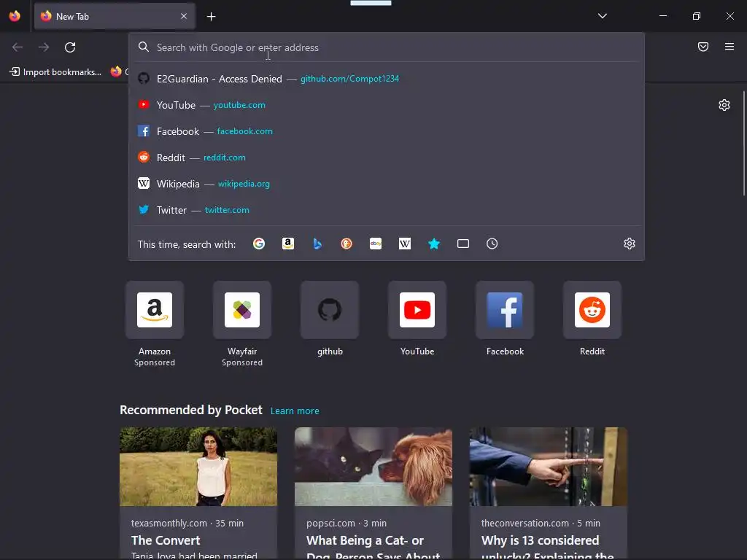This screenshot has width=747, height=560.
Task: Choose the Wikipedia wikipedia.org suggestion
Action: (x=387, y=183)
